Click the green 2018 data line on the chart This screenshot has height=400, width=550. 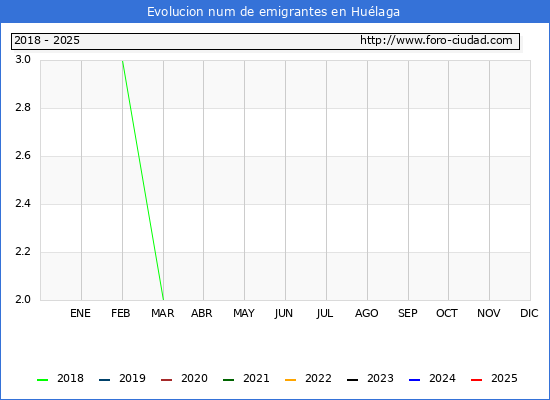(x=143, y=180)
